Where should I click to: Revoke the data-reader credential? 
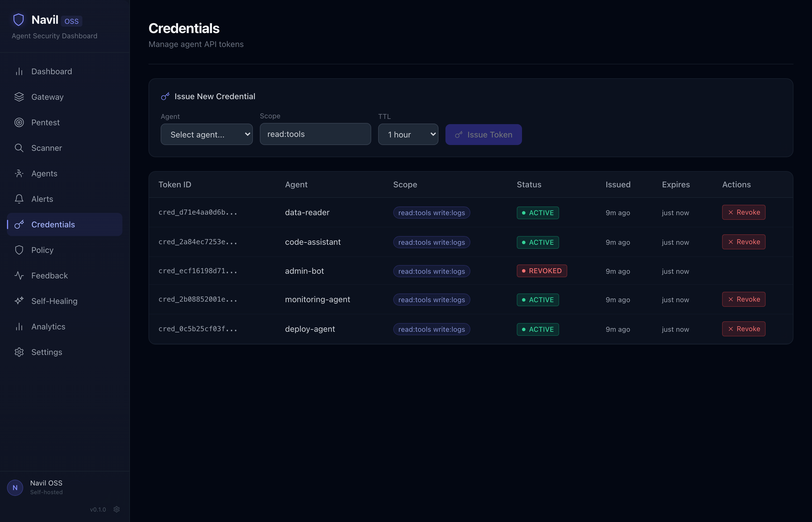pyautogui.click(x=744, y=212)
